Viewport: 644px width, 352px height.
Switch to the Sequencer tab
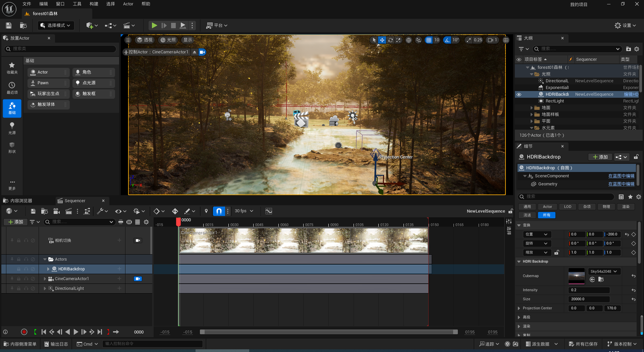click(75, 201)
